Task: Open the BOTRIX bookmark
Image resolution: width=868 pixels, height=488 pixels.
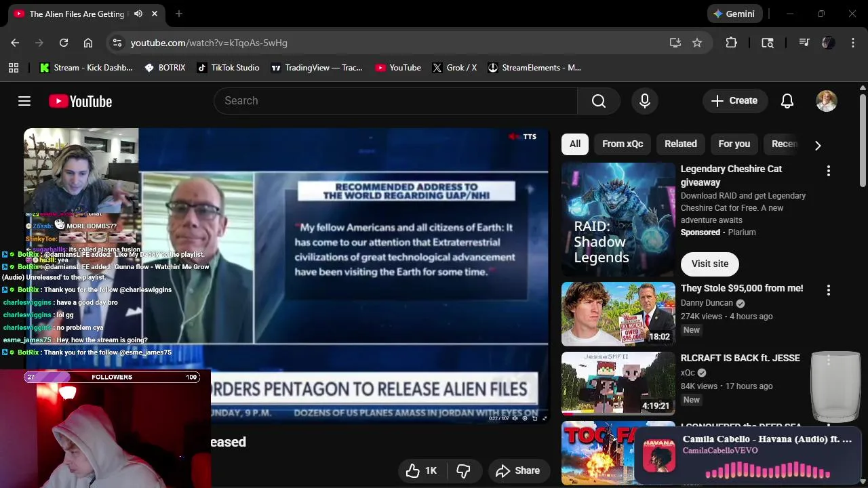Action: point(165,68)
